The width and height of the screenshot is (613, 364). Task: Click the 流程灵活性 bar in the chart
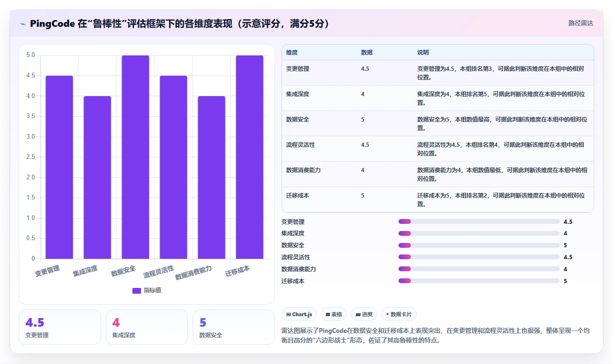click(x=173, y=167)
